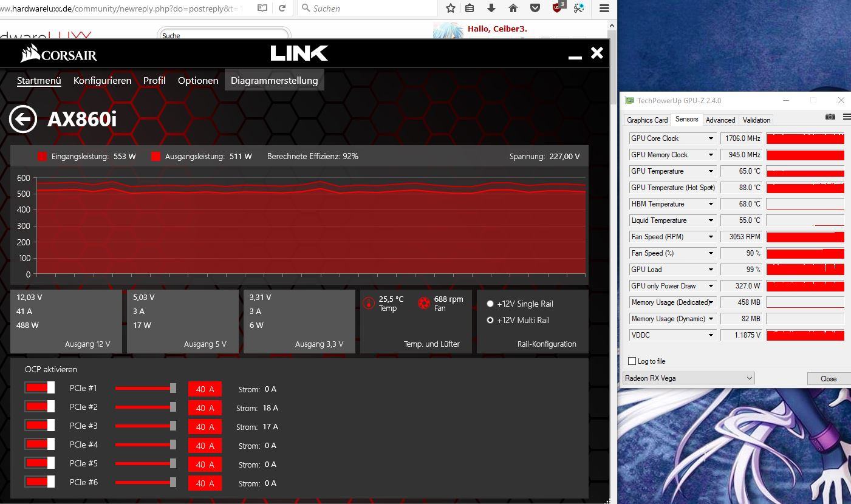Screen dimensions: 851x504
Task: Switch to Advanced tab in GPU-Z
Action: point(720,120)
